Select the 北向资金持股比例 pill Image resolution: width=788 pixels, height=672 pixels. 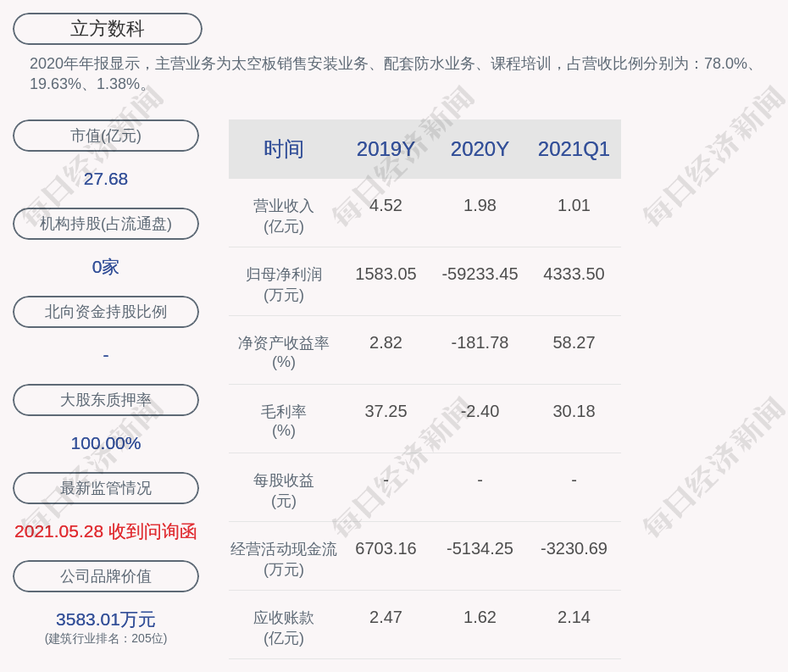click(x=106, y=312)
